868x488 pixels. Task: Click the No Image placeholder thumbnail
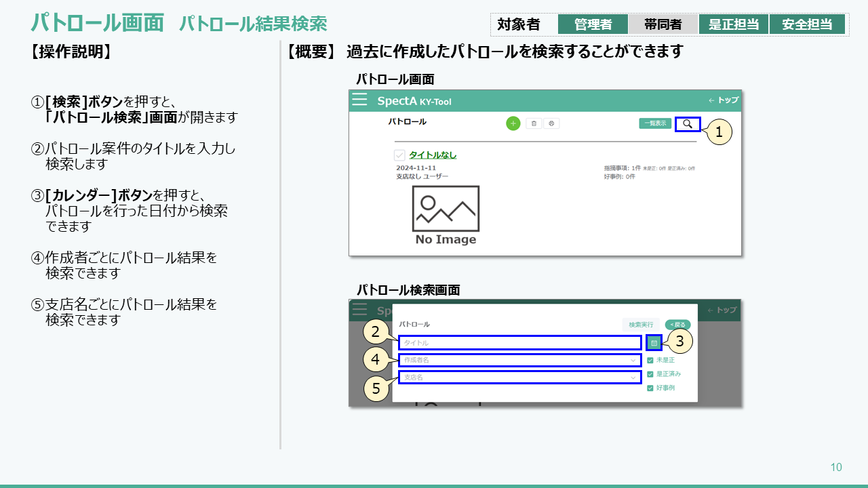pyautogui.click(x=446, y=216)
